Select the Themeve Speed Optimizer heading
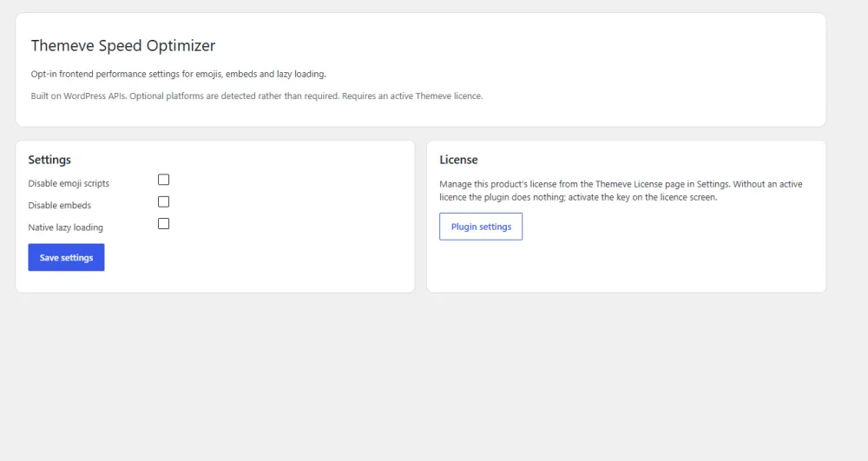The image size is (868, 461). pyautogui.click(x=123, y=45)
